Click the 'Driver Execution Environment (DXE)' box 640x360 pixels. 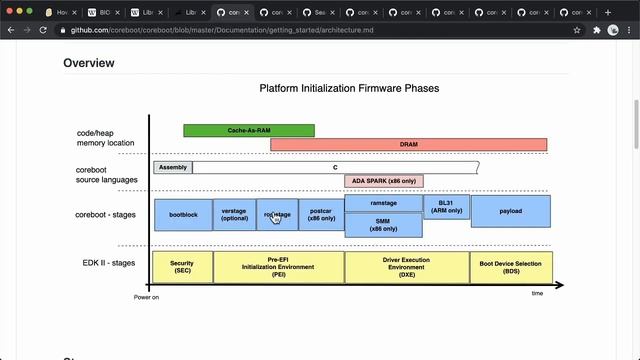[x=407, y=267]
